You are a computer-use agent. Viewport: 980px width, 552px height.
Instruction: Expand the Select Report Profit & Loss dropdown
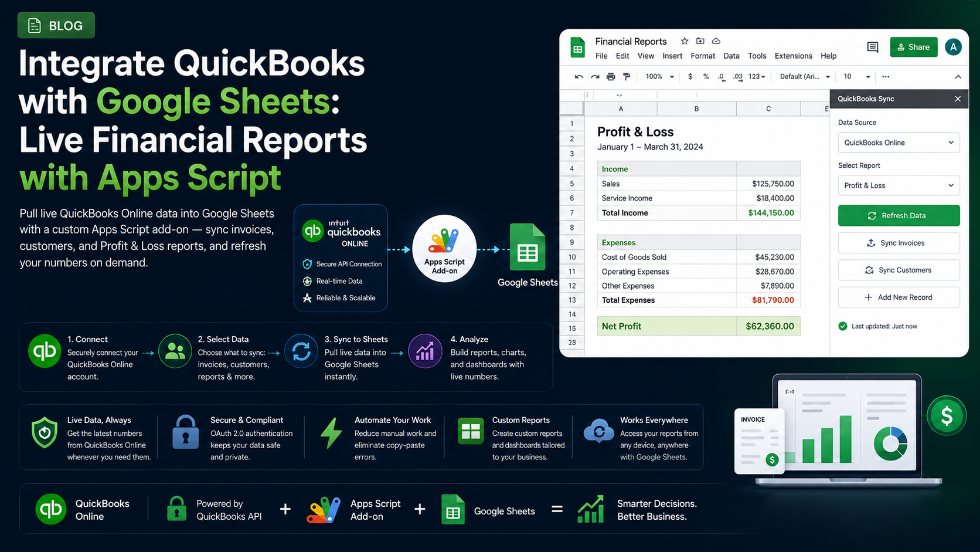899,185
